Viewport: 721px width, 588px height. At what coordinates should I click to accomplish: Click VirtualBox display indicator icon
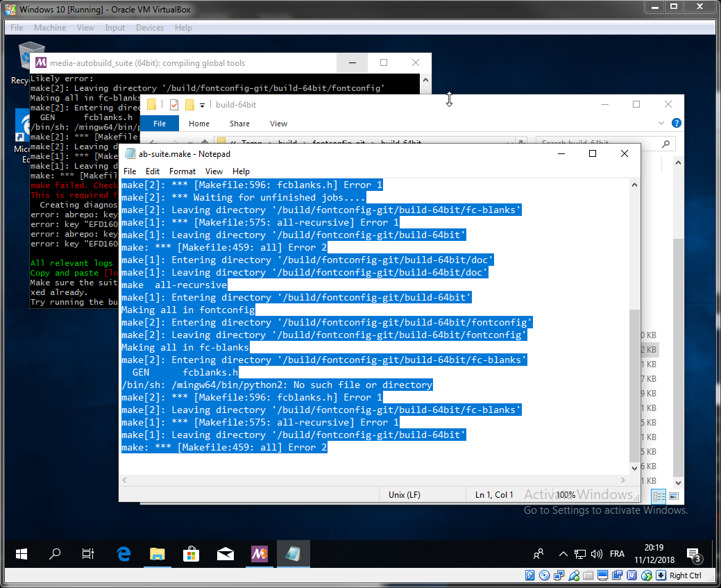tap(603, 575)
